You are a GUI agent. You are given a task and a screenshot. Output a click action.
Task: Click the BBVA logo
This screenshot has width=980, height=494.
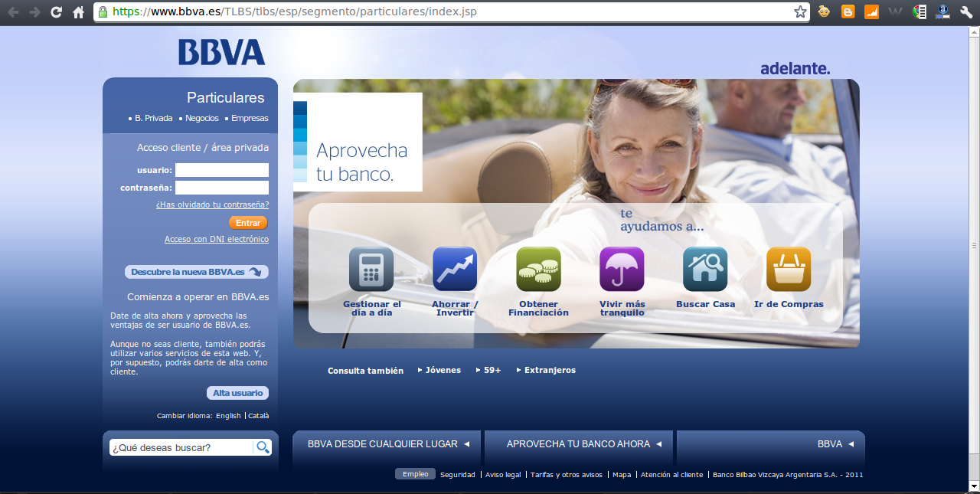coord(221,52)
